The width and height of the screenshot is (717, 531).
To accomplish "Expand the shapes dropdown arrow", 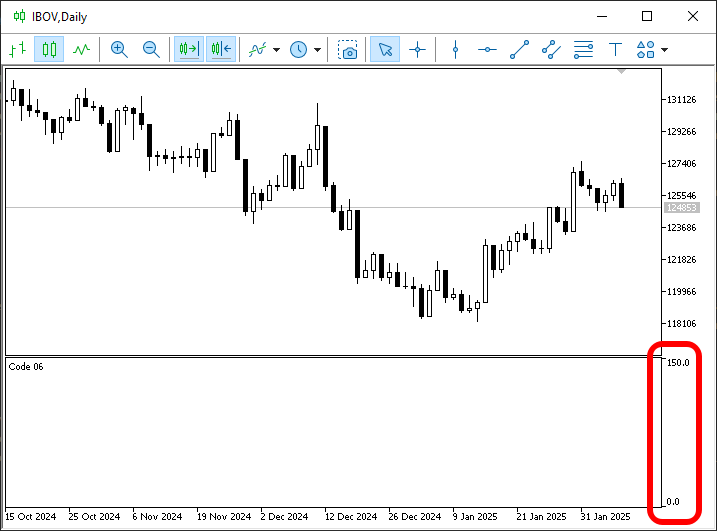I will [x=664, y=50].
